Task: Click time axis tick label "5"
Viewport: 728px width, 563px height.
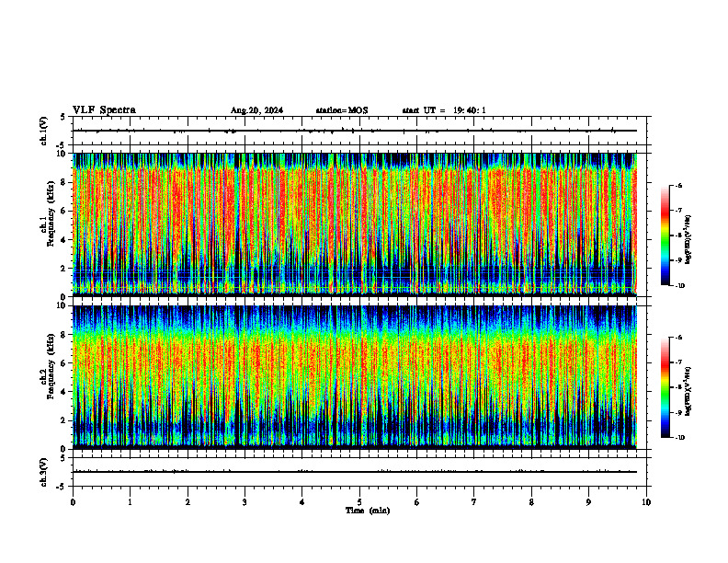Action: click(x=359, y=502)
